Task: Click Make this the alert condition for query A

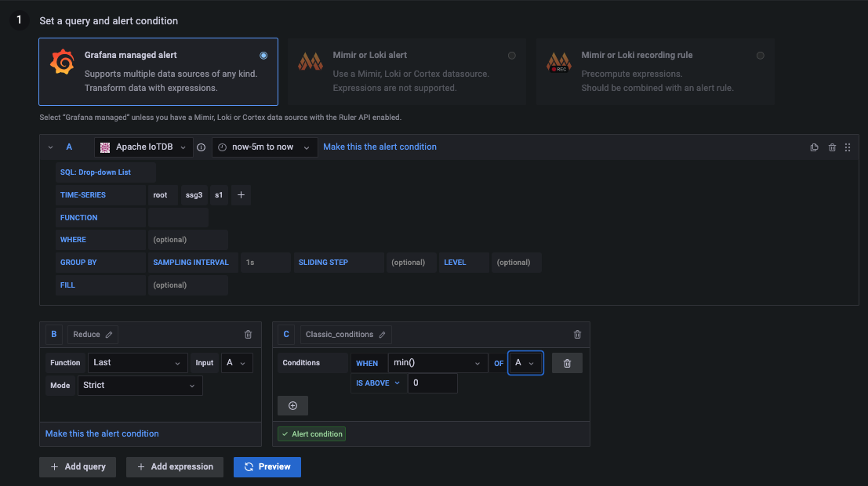Action: pos(380,147)
